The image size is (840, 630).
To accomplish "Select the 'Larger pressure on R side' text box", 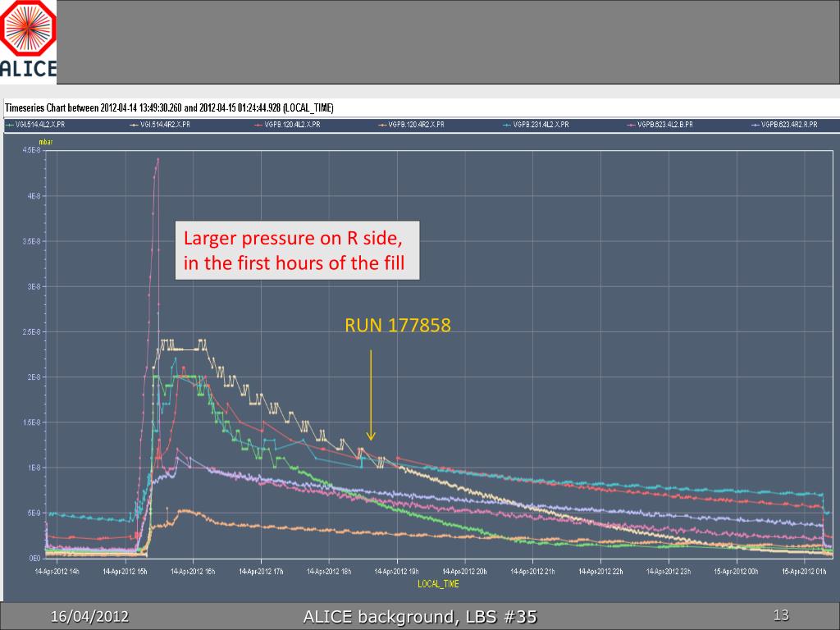I will [x=297, y=250].
